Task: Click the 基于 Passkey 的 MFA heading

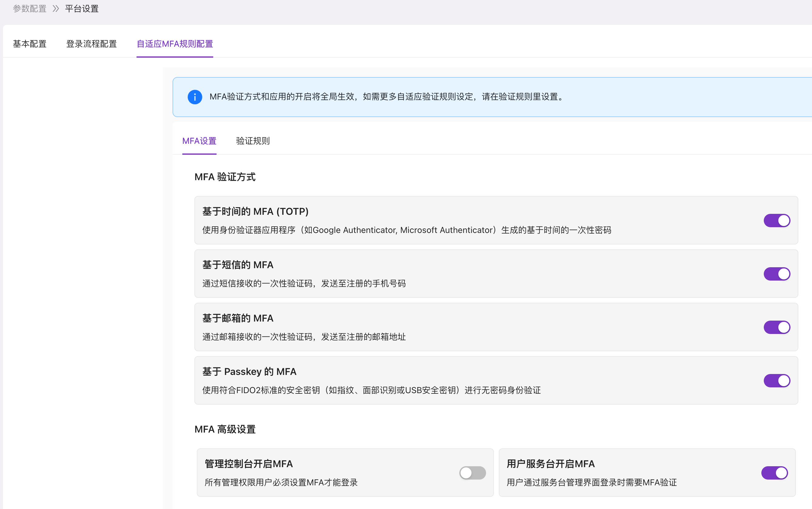Action: (249, 372)
